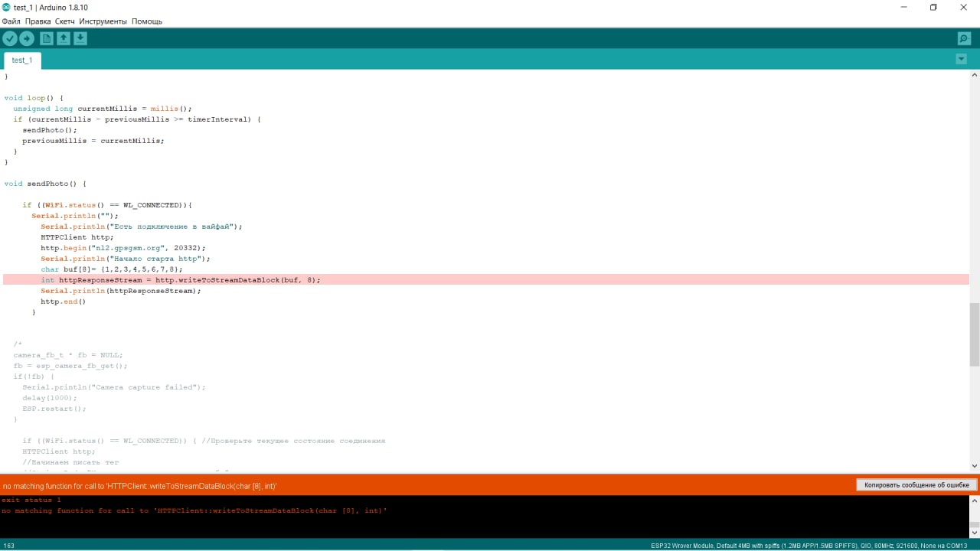Click the editor vertical scrollbar thumb
980x551 pixels.
coord(974,334)
